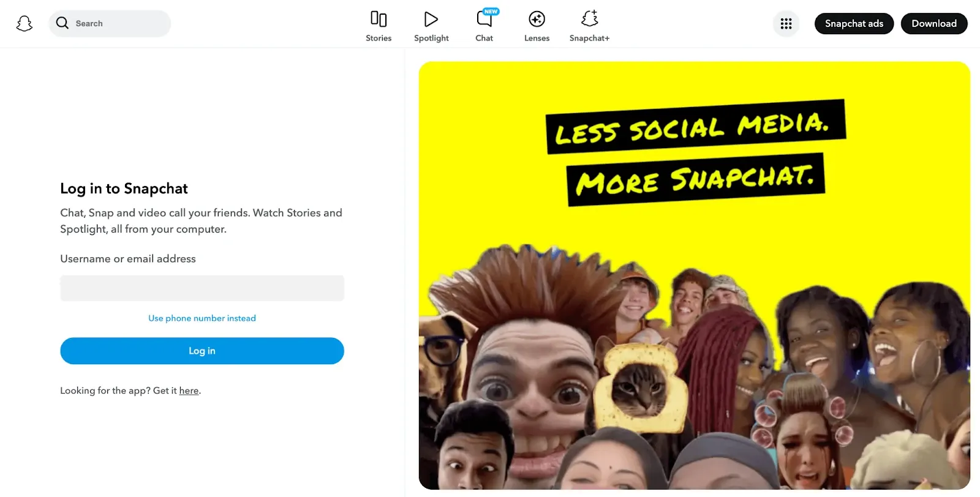
Task: Click the Lenses label
Action: pos(537,38)
